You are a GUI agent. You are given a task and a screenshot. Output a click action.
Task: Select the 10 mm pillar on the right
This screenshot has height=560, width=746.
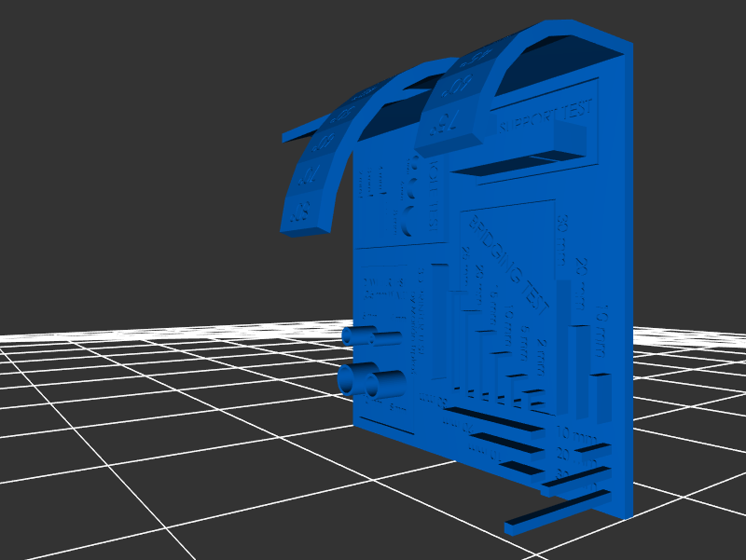pos(602,394)
